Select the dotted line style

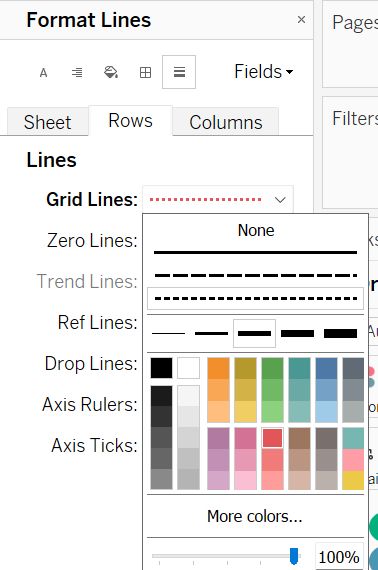[255, 298]
